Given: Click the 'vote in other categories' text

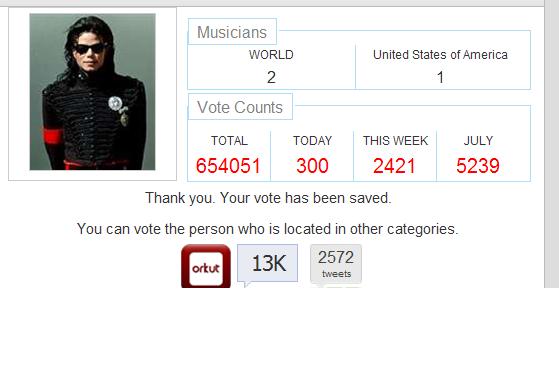Looking at the screenshot, I should (x=267, y=229).
